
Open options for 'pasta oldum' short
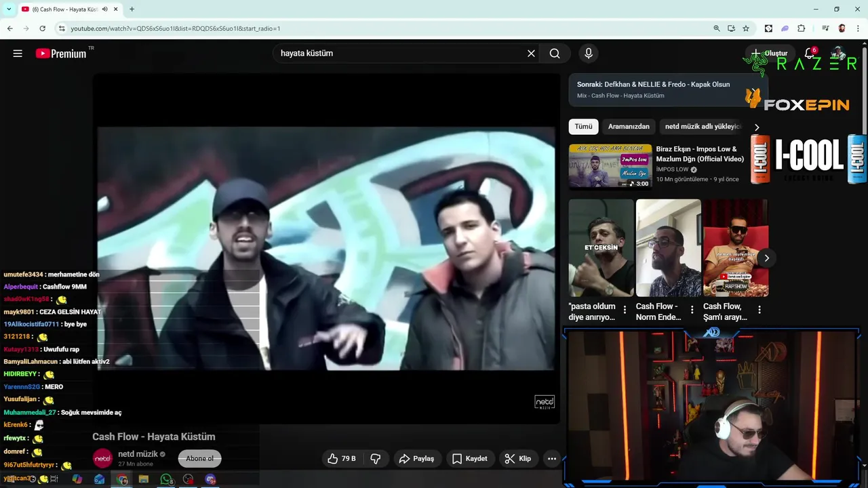coord(625,310)
